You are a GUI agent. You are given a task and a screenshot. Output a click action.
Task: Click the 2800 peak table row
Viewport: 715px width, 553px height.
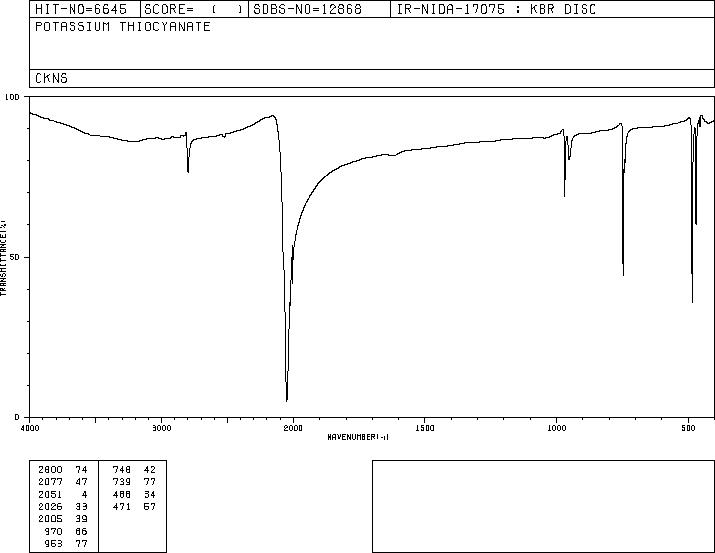click(x=63, y=470)
